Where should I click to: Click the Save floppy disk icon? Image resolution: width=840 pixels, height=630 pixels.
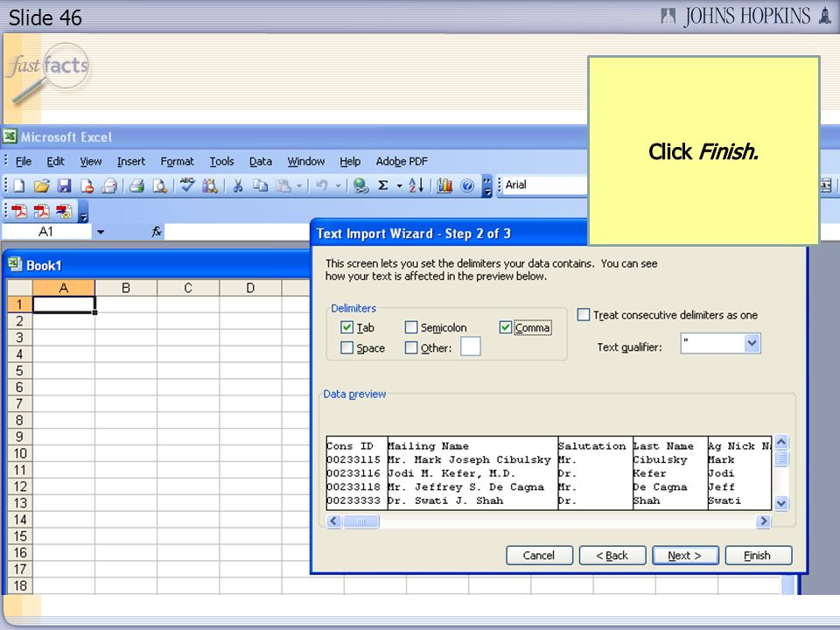(x=64, y=185)
